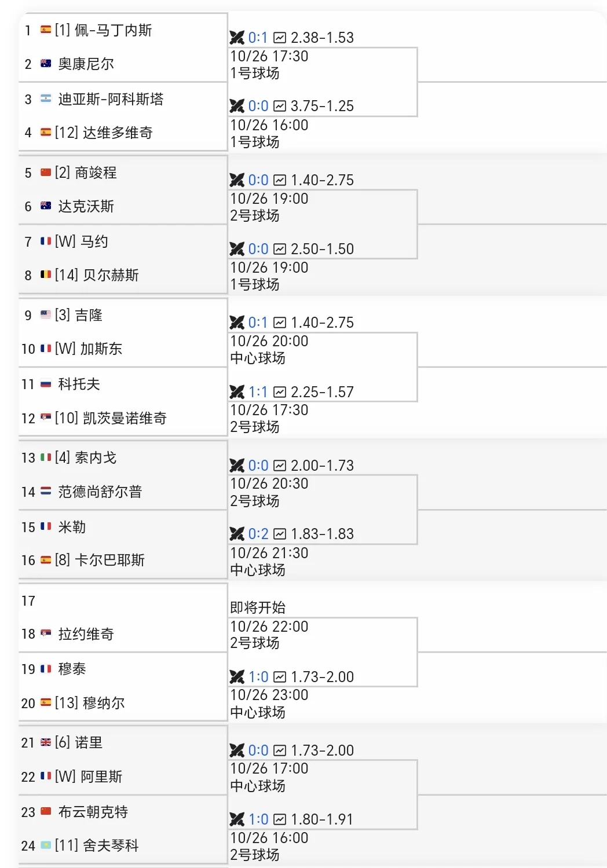Open the 1:1 head-to-head score link
607x868 pixels.
[258, 392]
